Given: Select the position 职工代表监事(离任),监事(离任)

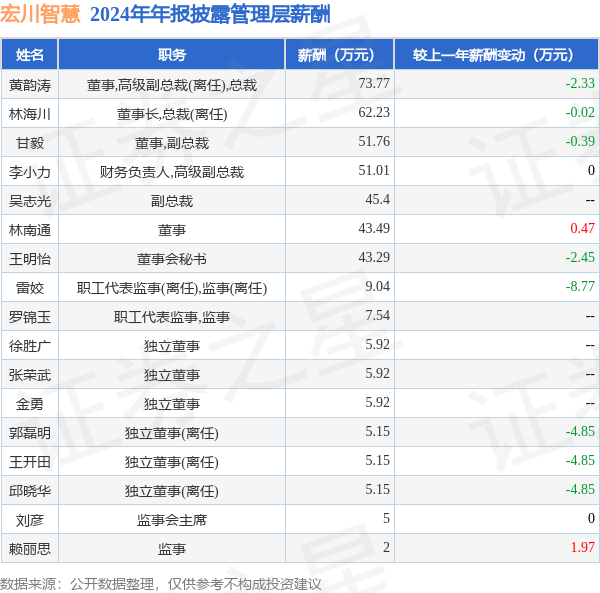Looking at the screenshot, I should click(172, 288).
